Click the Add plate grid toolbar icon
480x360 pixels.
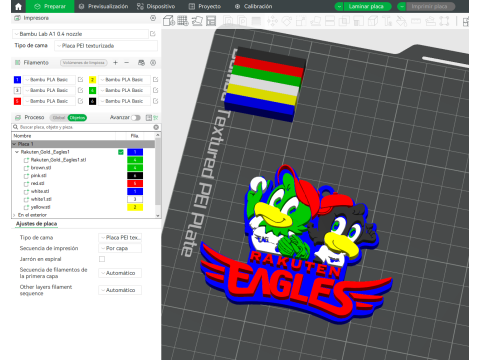coord(183,21)
